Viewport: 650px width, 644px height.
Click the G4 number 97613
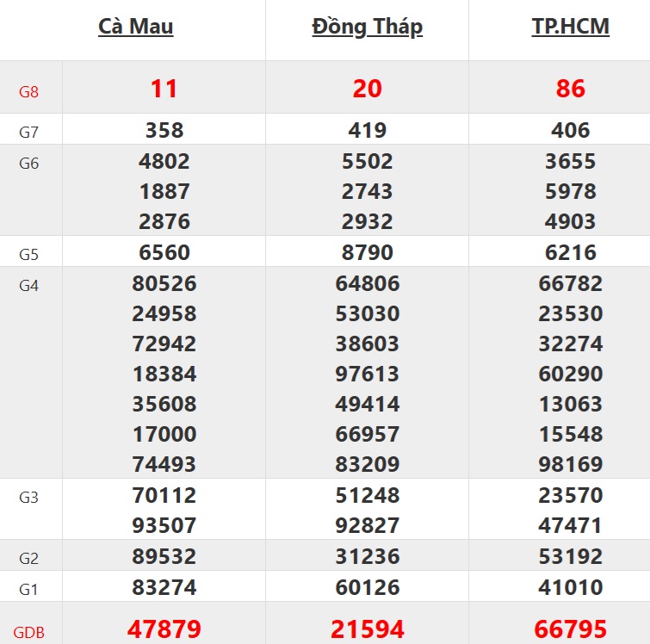click(368, 374)
